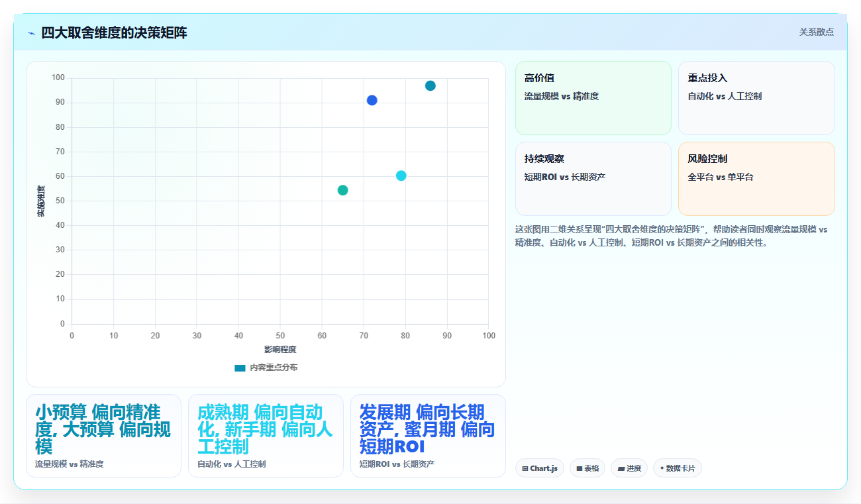Select the cyan scatter point near 60
This screenshot has width=861, height=504.
401,176
